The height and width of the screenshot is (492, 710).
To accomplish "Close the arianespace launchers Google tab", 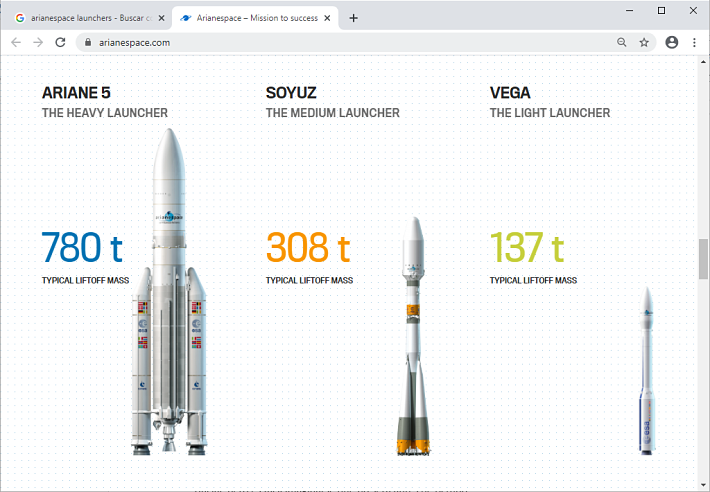I will [x=162, y=18].
